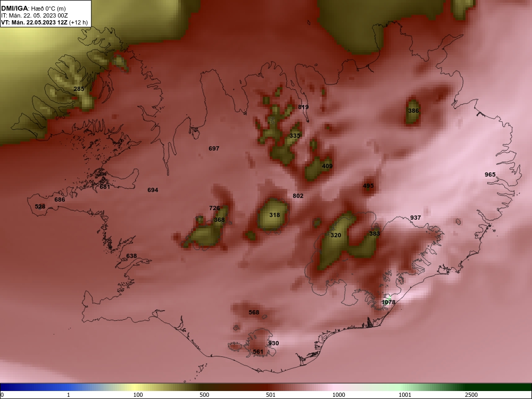The image size is (532, 399).
Task: Click the 930 value on the map
Action: 273,343
